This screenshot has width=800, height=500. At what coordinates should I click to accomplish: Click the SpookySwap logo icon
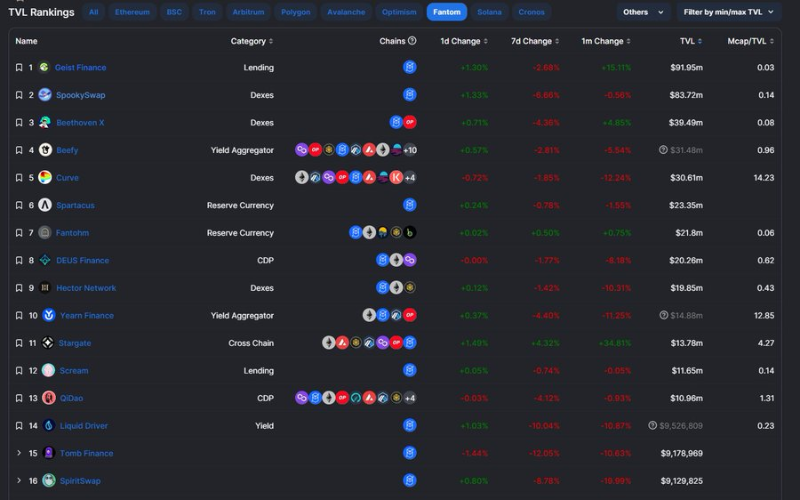click(x=45, y=95)
